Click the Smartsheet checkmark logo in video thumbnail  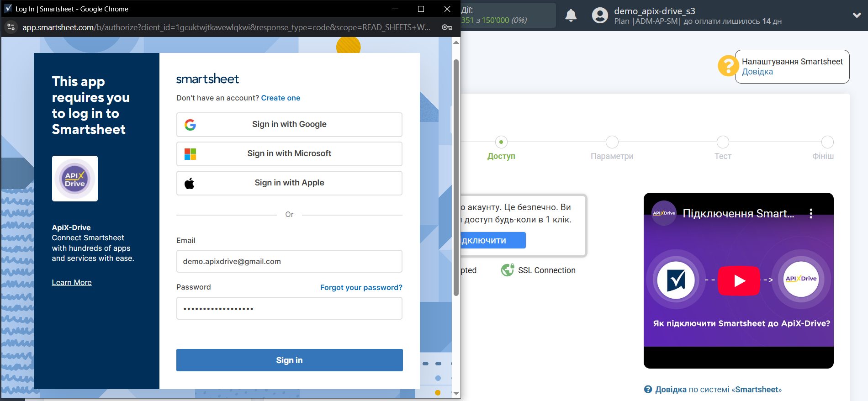click(676, 280)
